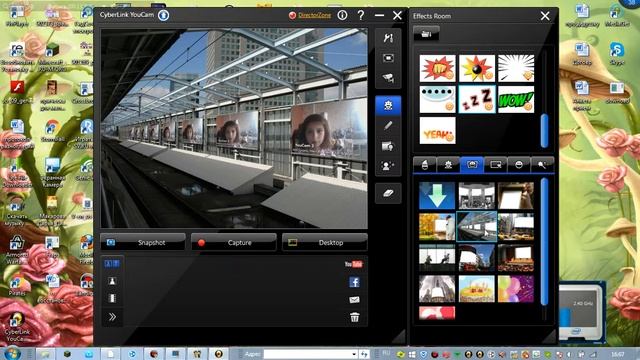Click the DirectorZone link
This screenshot has width=640, height=360.
[x=314, y=15]
